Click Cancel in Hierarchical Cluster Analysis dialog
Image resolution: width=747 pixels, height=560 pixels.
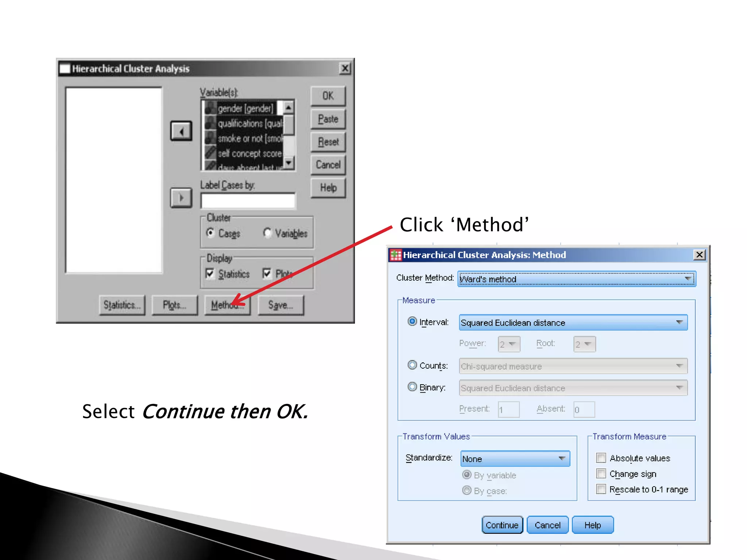328,165
